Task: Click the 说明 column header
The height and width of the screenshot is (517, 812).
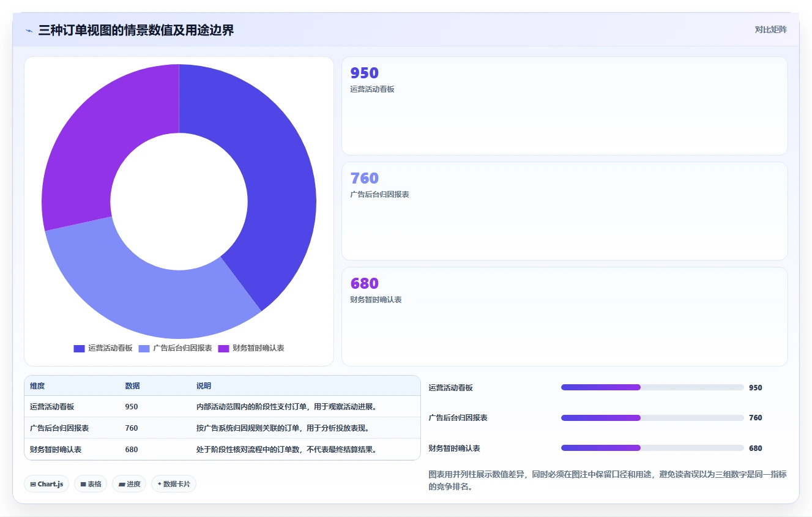Action: (x=203, y=386)
